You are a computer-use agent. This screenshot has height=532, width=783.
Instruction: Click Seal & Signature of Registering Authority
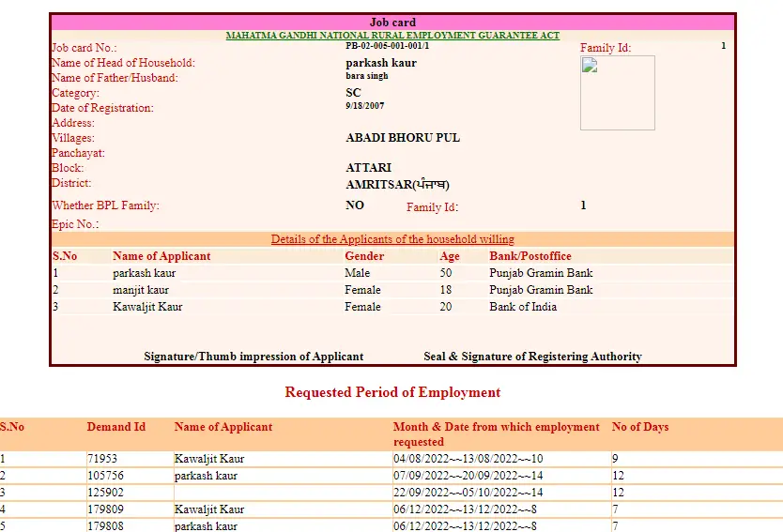(x=532, y=357)
